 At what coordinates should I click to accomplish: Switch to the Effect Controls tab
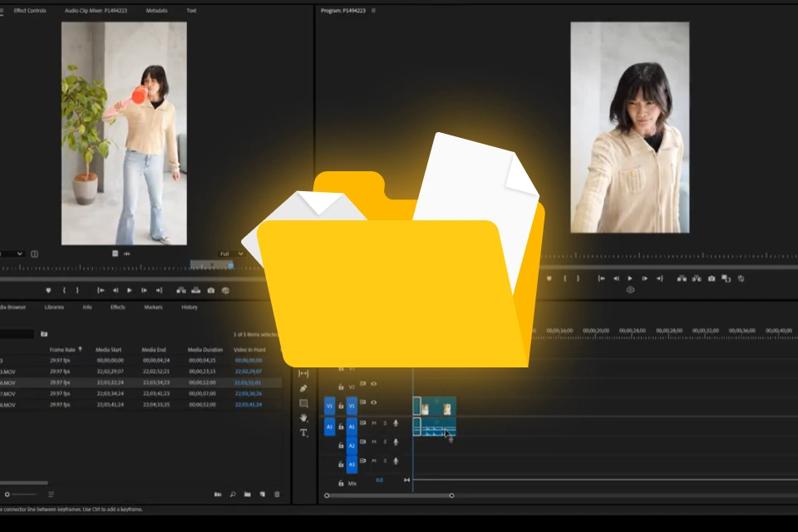click(30, 10)
